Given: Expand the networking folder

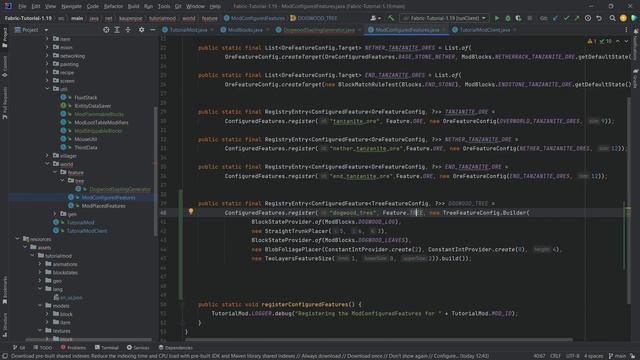Looking at the screenshot, I should point(47,56).
